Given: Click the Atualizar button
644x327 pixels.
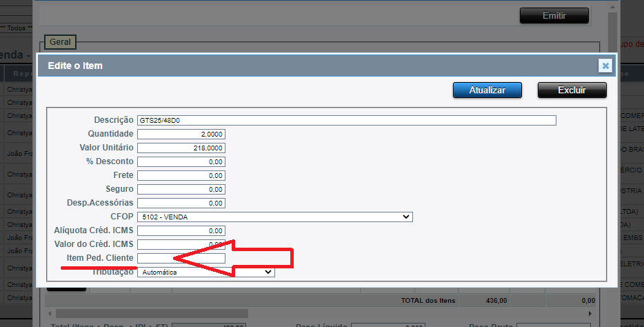Looking at the screenshot, I should click(x=487, y=90).
